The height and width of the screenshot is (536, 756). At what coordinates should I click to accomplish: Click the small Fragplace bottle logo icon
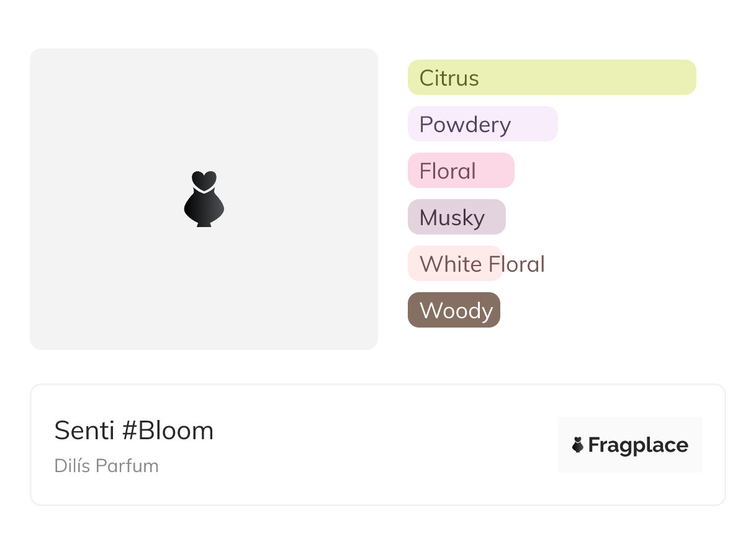[578, 445]
